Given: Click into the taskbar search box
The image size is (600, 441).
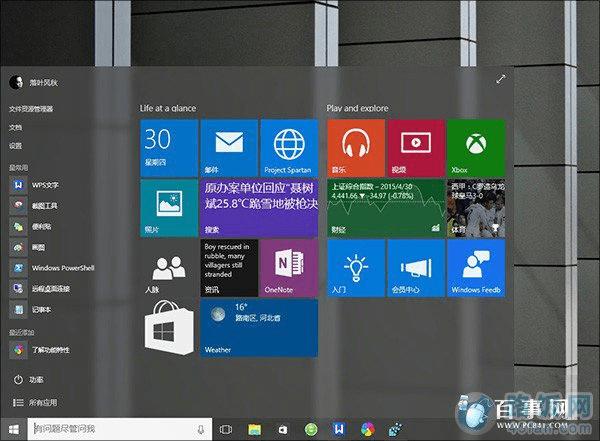Looking at the screenshot, I should pyautogui.click(x=119, y=429).
